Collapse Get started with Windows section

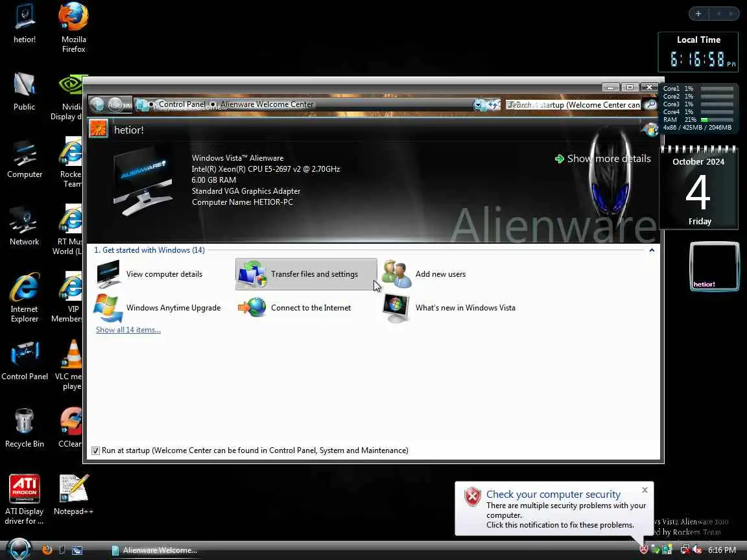click(x=652, y=250)
